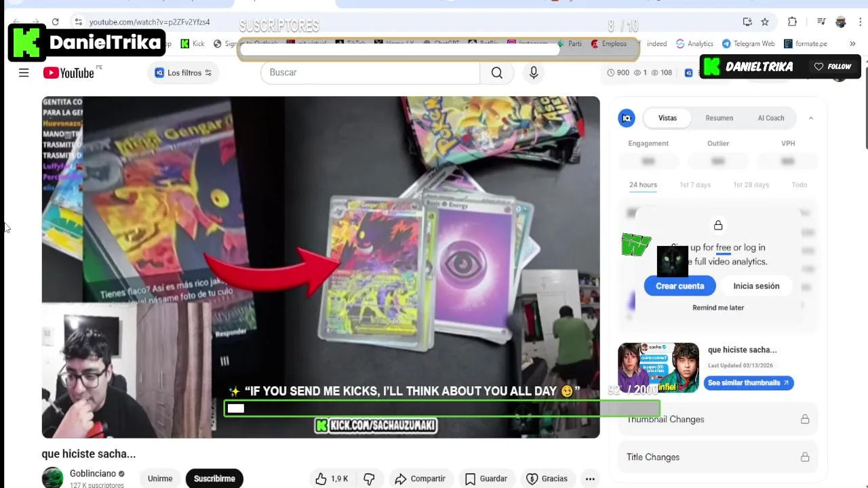The width and height of the screenshot is (868, 488).
Task: Select the vidIQ logo in the analytics panel
Action: 627,118
